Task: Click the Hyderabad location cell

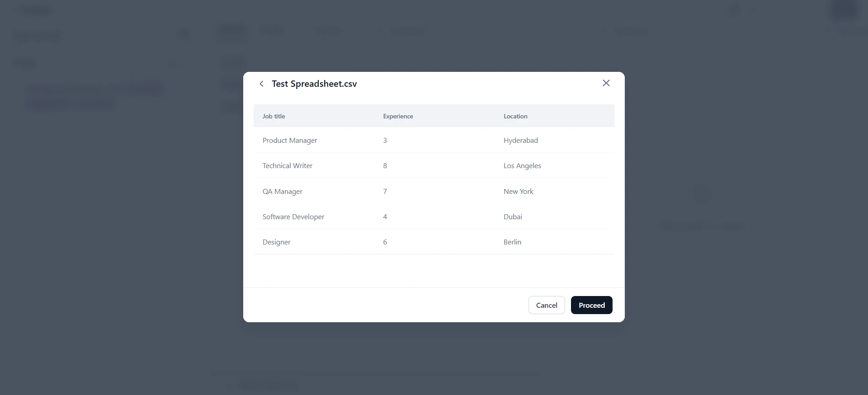Action: 520,140
